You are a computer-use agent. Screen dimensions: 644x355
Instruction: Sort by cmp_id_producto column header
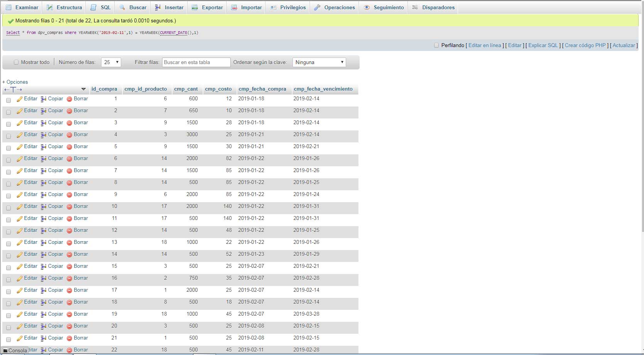(x=145, y=89)
